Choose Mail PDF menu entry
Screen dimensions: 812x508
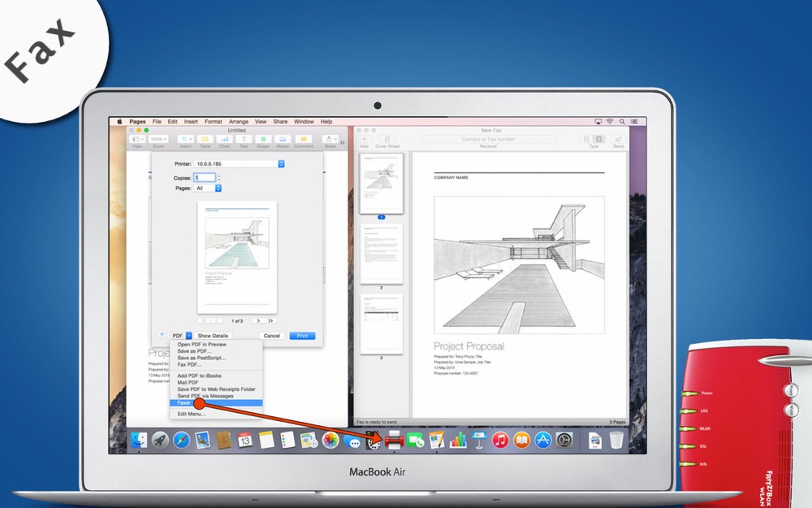coord(216,383)
